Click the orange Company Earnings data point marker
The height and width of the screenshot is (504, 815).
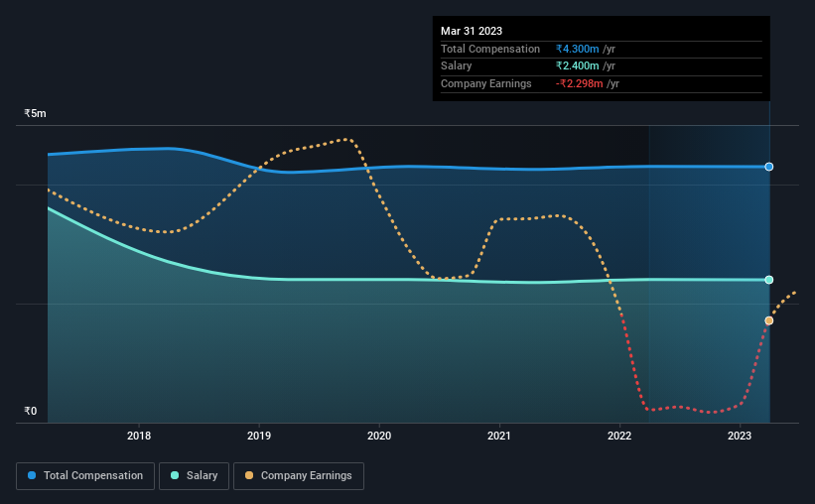(768, 321)
